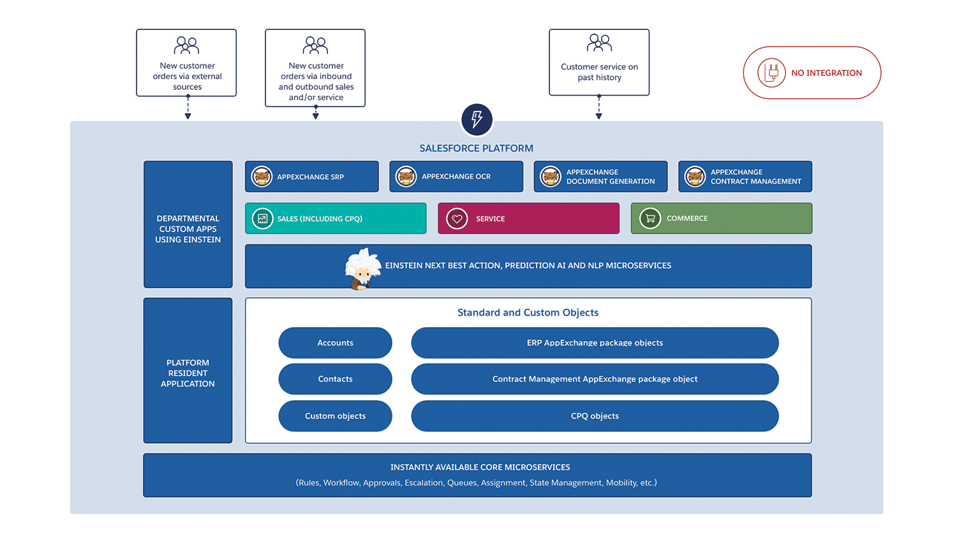This screenshot has width=980, height=551.
Task: Click the Sales chart icon
Action: coord(262,219)
